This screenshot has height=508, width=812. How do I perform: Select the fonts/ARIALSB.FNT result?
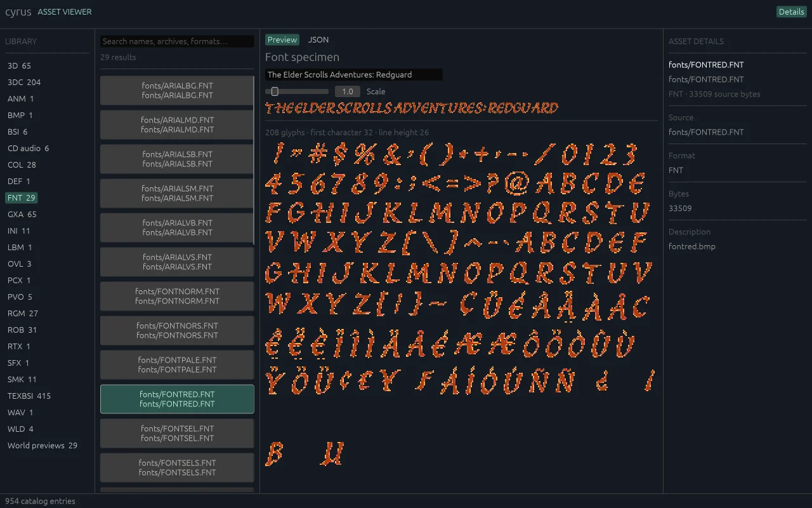pos(177,159)
